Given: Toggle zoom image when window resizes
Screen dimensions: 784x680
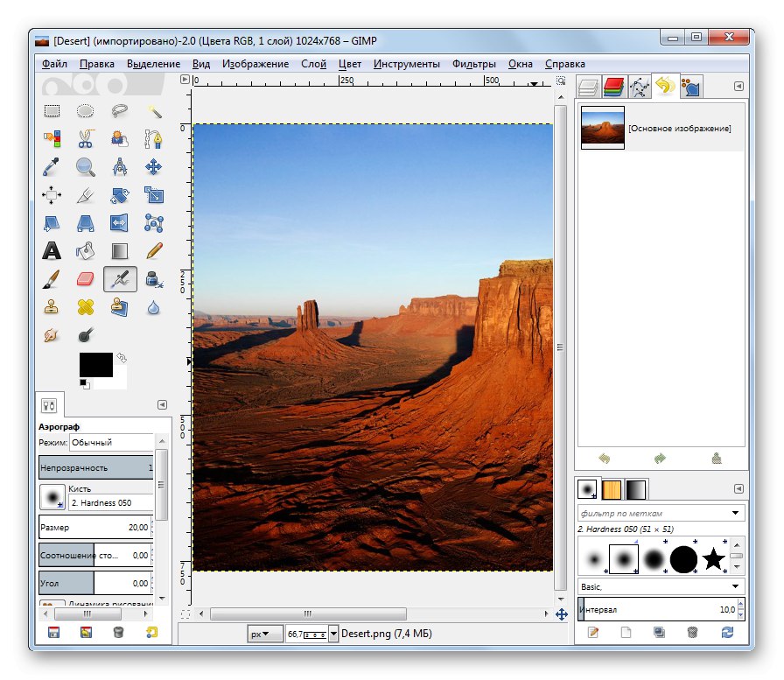Looking at the screenshot, I should 561,81.
